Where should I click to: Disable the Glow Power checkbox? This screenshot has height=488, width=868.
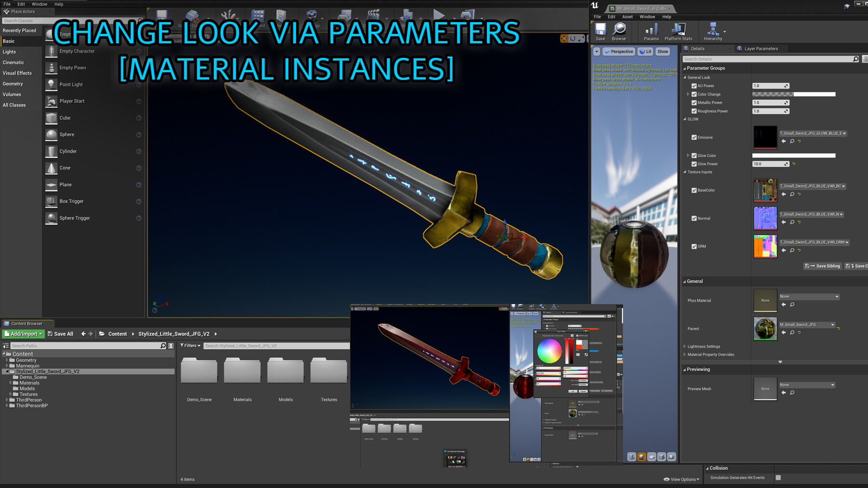(694, 164)
